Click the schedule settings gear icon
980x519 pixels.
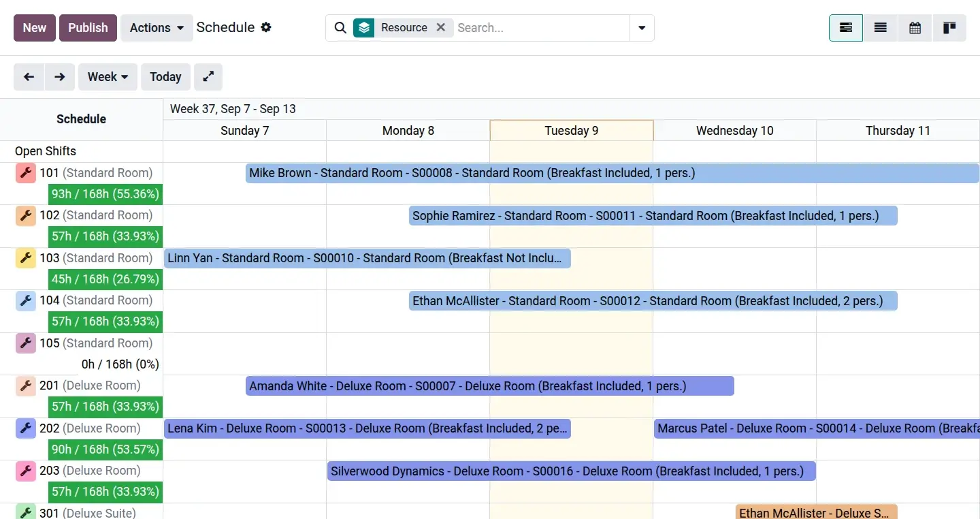266,27
